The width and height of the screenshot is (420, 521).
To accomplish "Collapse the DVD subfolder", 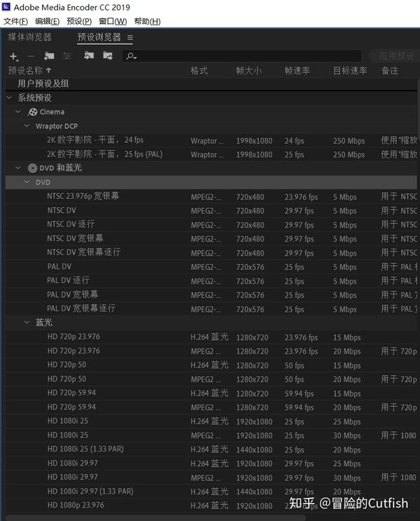I will click(x=27, y=182).
